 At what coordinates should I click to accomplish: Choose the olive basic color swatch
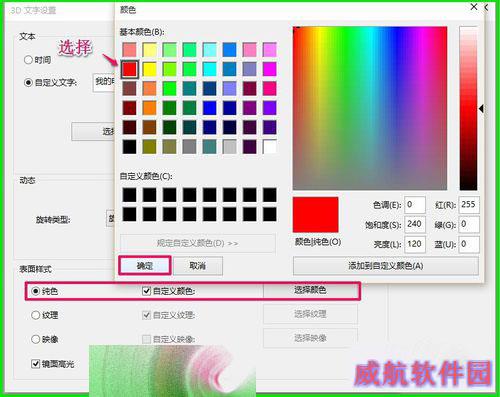(x=149, y=147)
